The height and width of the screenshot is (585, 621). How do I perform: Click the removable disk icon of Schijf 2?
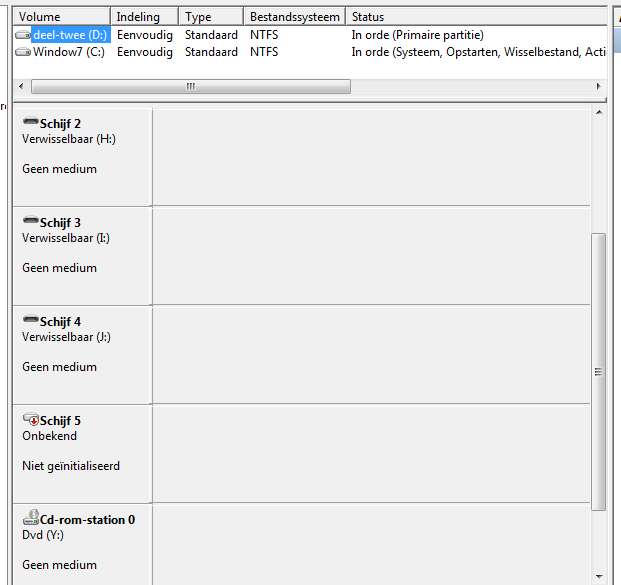pyautogui.click(x=30, y=121)
